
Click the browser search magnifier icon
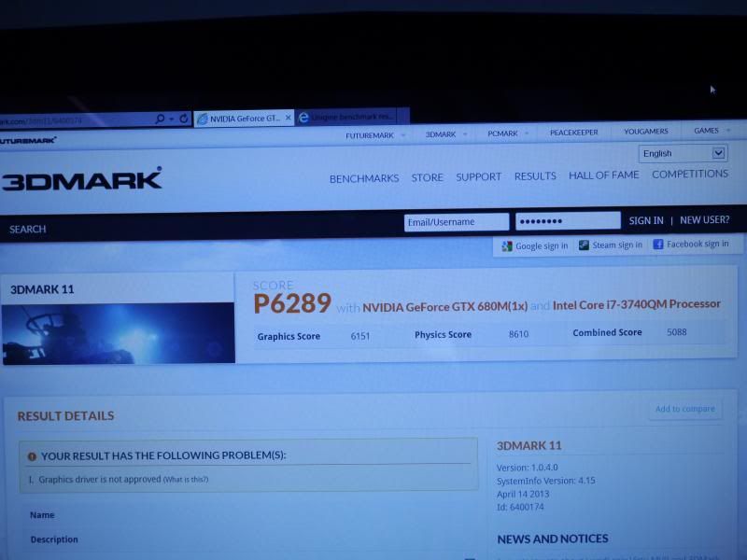coord(160,119)
